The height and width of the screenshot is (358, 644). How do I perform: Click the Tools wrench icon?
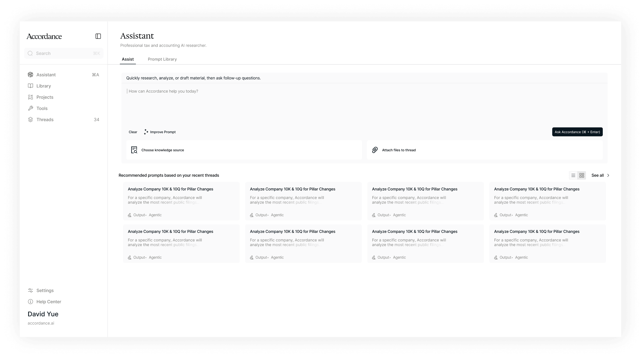[31, 108]
